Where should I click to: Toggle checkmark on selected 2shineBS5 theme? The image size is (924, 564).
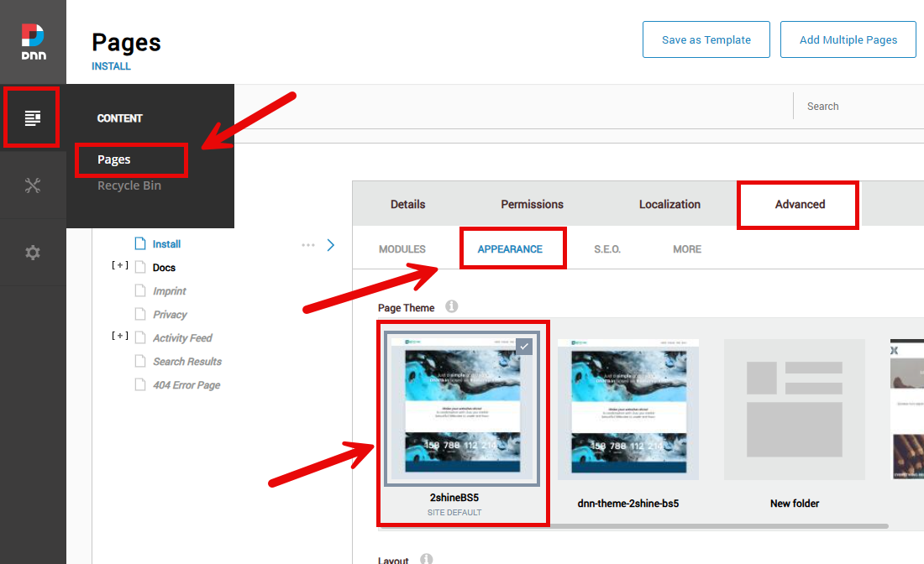click(523, 346)
